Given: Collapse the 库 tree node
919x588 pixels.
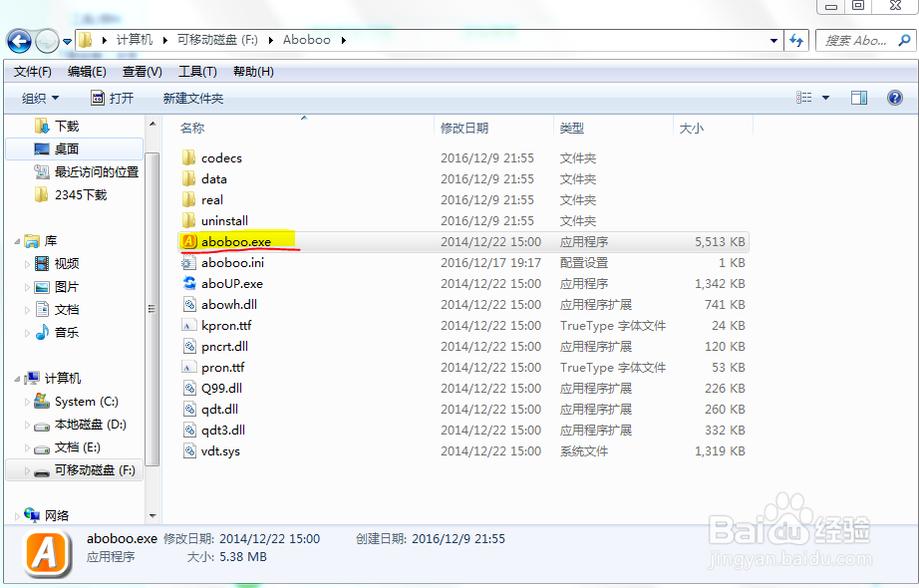Looking at the screenshot, I should tap(17, 241).
